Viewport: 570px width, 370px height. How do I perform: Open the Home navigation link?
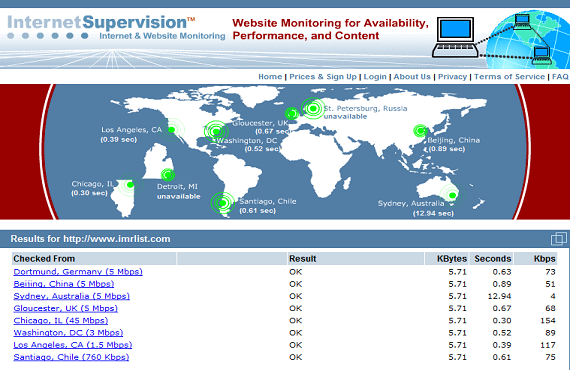point(270,77)
